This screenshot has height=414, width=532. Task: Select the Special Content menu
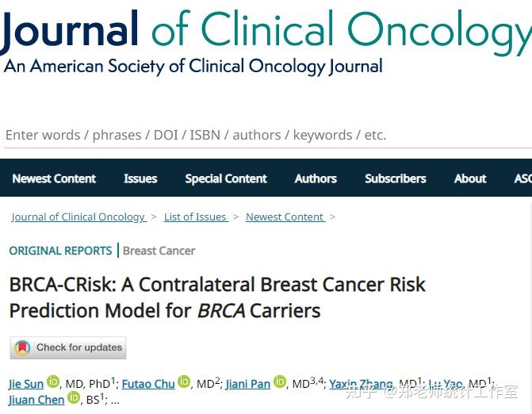[x=226, y=178]
